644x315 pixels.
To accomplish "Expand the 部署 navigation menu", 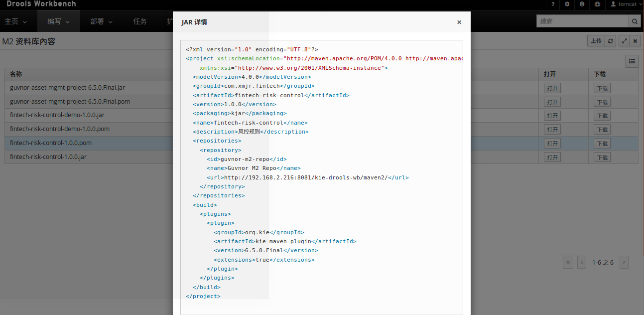I will coord(101,21).
